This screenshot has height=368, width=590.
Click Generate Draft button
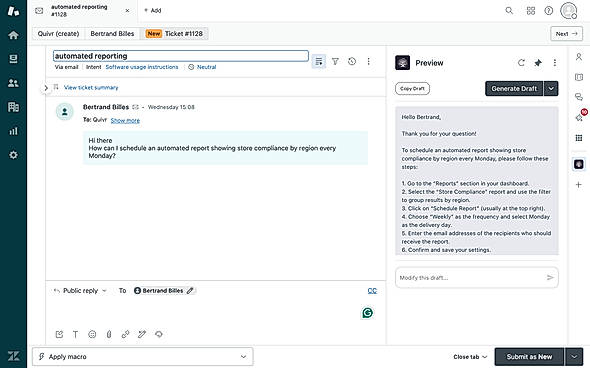[x=514, y=88]
